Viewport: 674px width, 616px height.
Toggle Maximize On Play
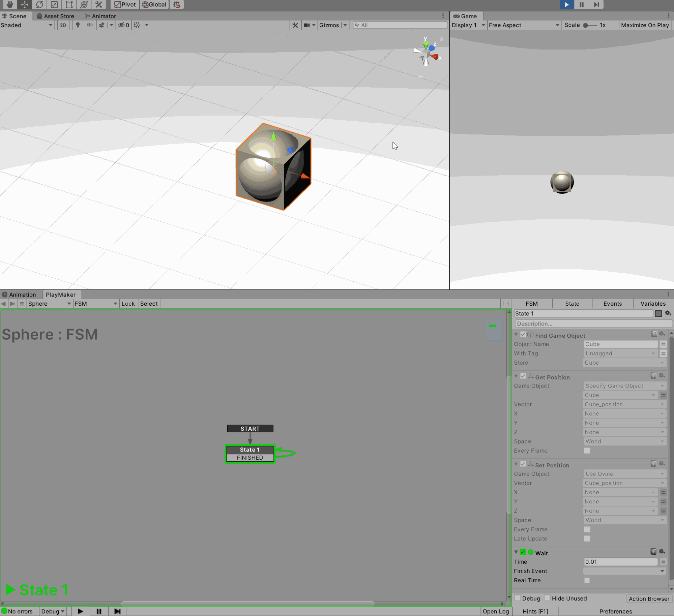(x=645, y=25)
